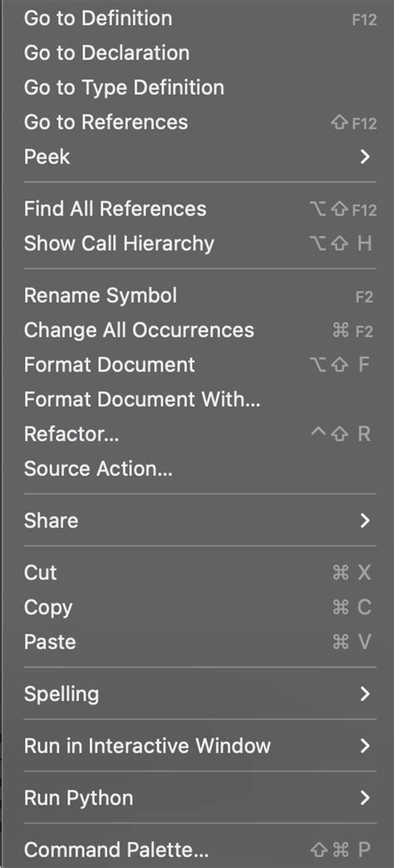Run Format Document
The width and height of the screenshot is (394, 868).
coord(200,365)
